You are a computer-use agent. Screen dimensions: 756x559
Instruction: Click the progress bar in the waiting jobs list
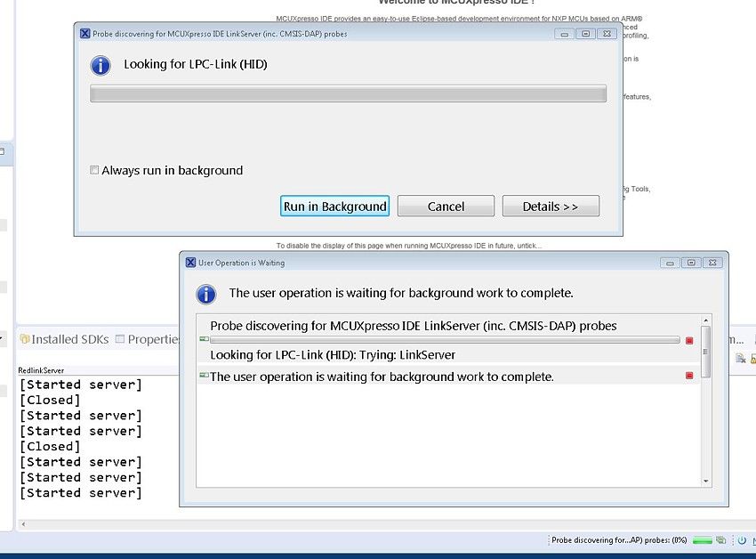[445, 340]
